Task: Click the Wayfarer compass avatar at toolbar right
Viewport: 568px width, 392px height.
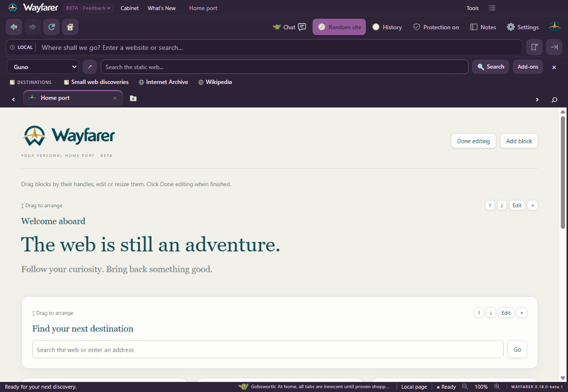Action: pyautogui.click(x=555, y=27)
